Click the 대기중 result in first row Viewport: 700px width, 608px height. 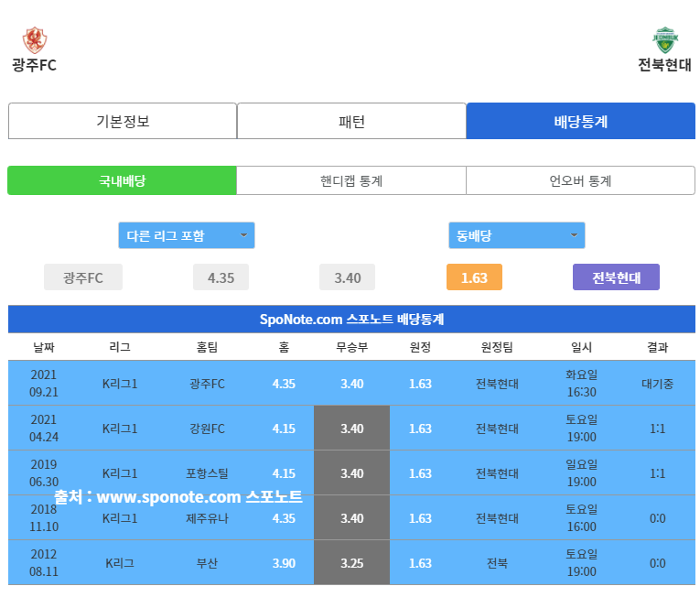657,384
